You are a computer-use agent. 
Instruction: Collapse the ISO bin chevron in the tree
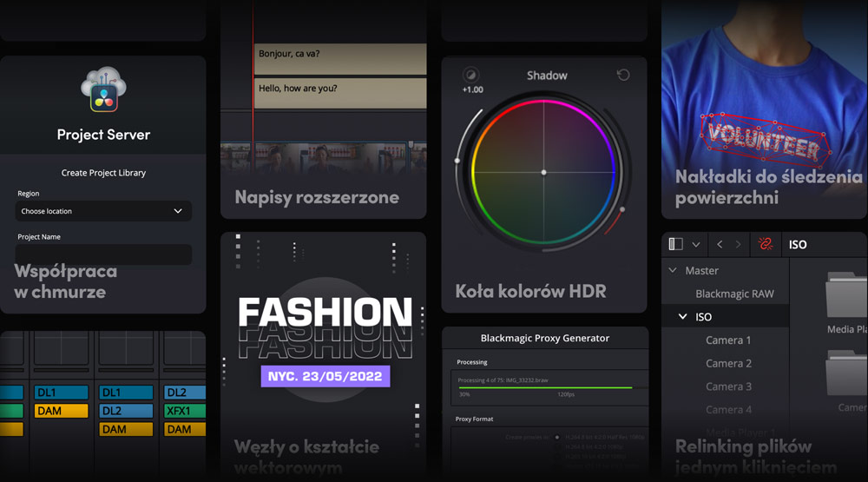(x=682, y=317)
